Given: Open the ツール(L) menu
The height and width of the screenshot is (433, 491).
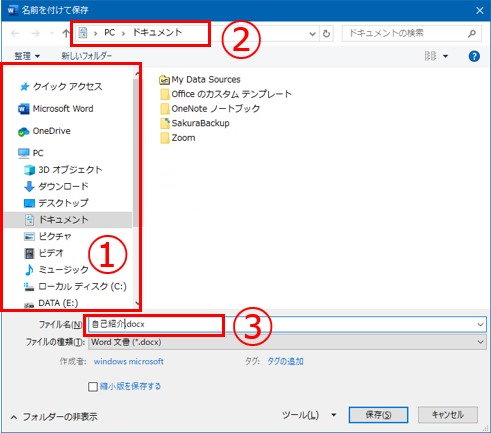Looking at the screenshot, I should pyautogui.click(x=309, y=415).
